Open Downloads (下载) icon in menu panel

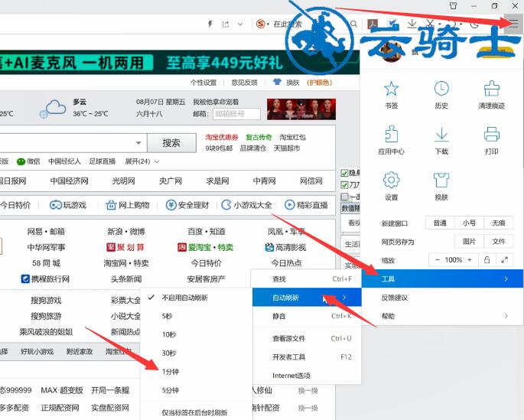441,134
